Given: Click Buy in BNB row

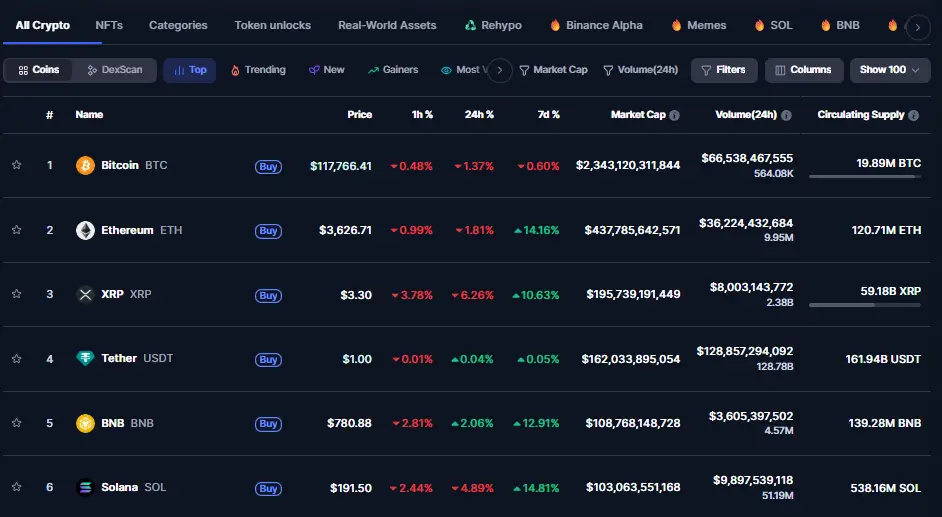Looking at the screenshot, I should (x=268, y=424).
